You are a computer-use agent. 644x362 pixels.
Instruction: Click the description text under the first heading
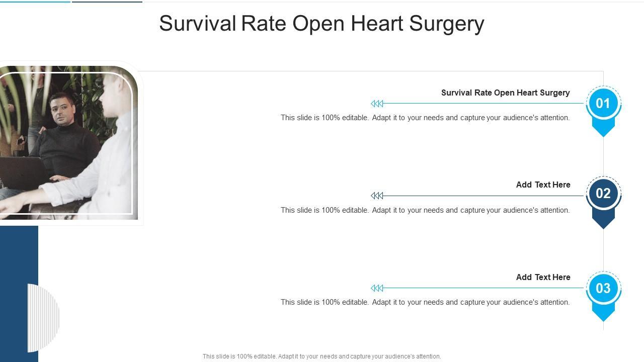pos(425,118)
